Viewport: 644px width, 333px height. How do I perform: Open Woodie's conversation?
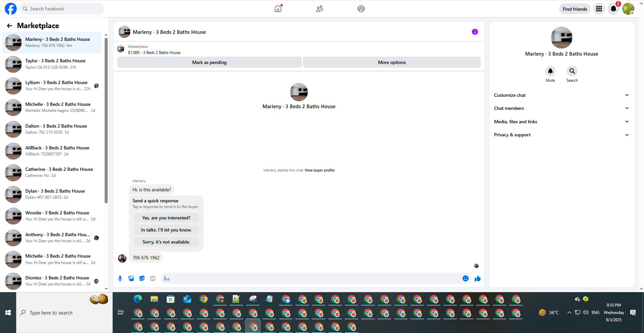pyautogui.click(x=52, y=216)
